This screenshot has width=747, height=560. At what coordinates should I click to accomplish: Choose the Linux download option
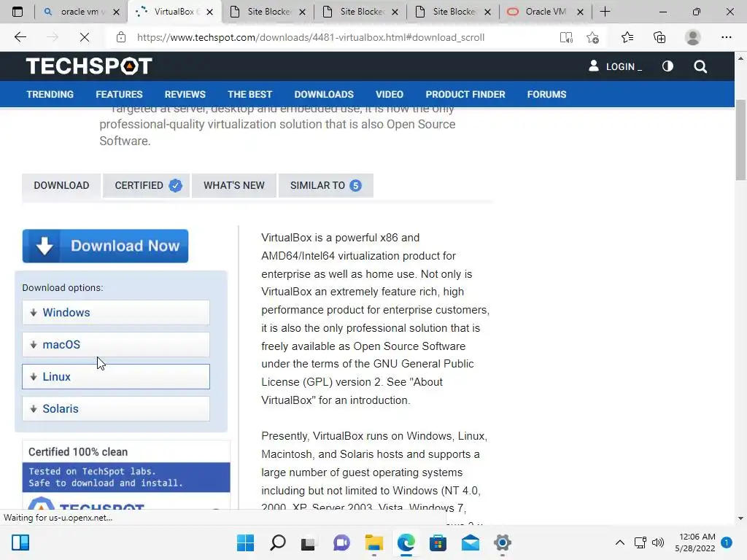click(x=116, y=377)
